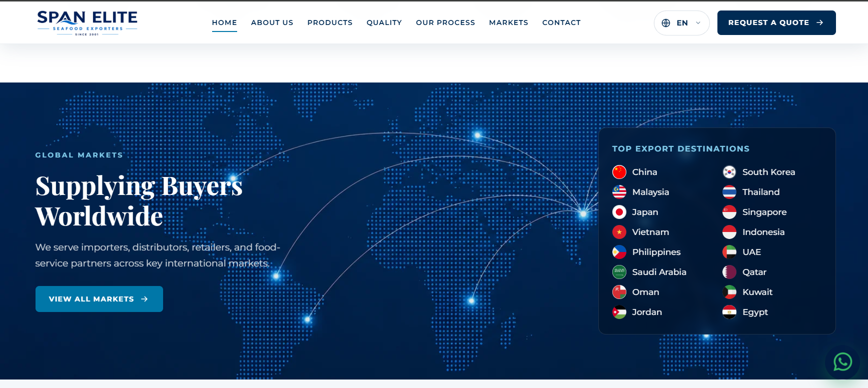Viewport: 868px width, 388px height.
Task: Select the Kuwait destination label
Action: tap(757, 292)
